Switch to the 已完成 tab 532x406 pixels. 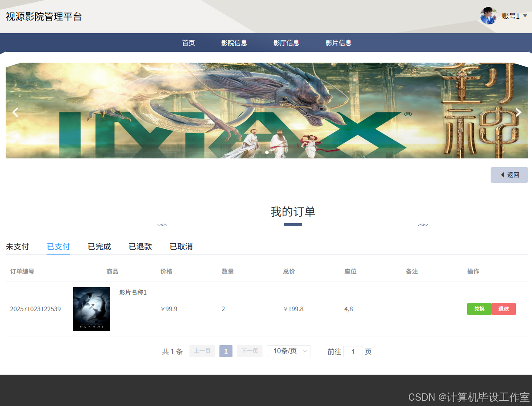(x=99, y=247)
